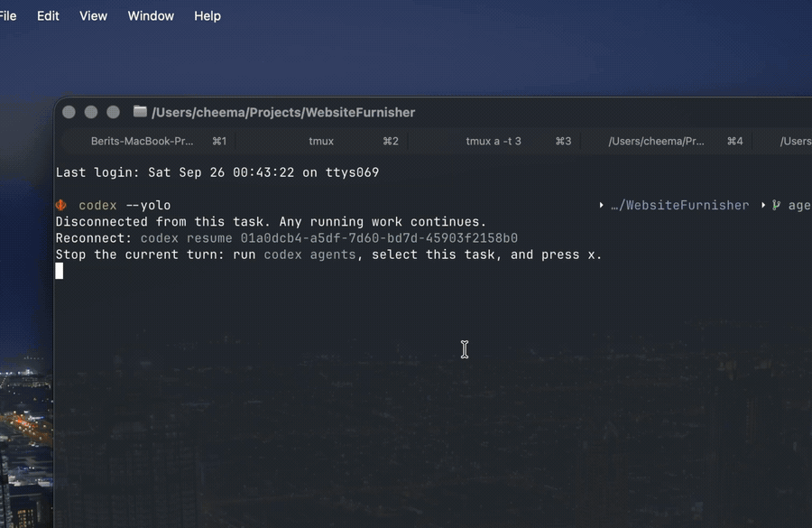812x528 pixels.
Task: Click the ⌘1 shortcut label
Action: 219,141
